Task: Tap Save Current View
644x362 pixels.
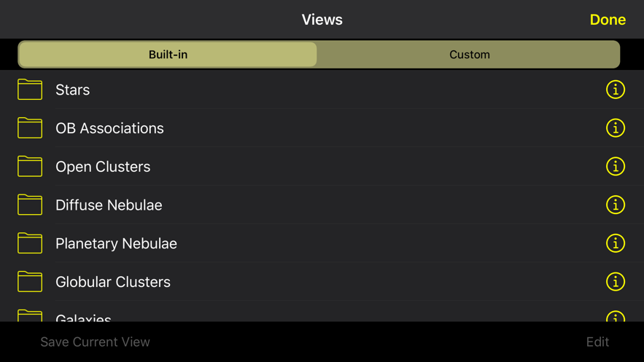Action: pyautogui.click(x=95, y=342)
